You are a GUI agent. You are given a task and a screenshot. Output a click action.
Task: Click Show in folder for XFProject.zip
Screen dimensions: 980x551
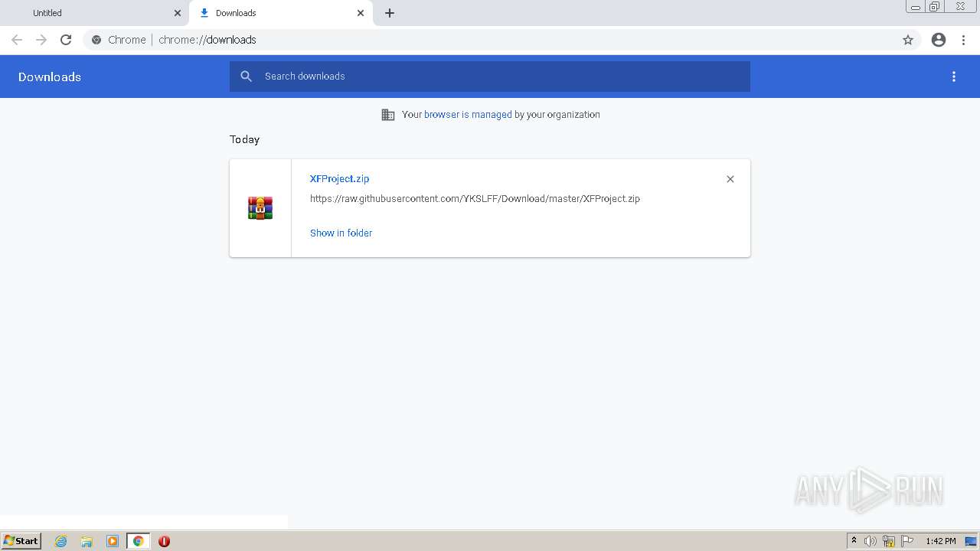point(341,233)
